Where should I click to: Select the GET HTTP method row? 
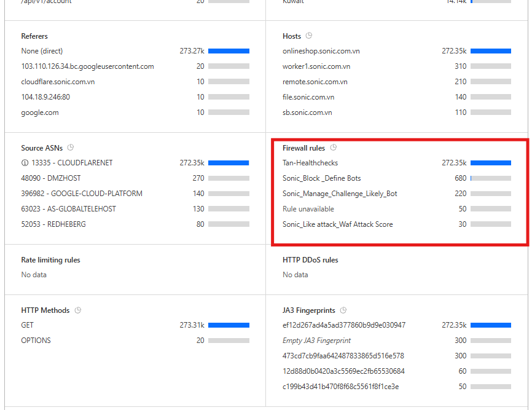click(28, 325)
